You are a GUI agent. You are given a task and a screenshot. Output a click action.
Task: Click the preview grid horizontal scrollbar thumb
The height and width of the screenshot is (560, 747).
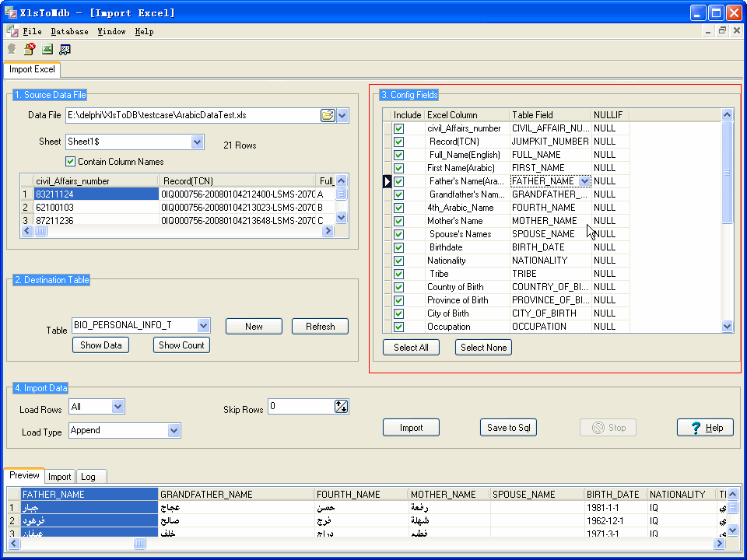coord(139,543)
